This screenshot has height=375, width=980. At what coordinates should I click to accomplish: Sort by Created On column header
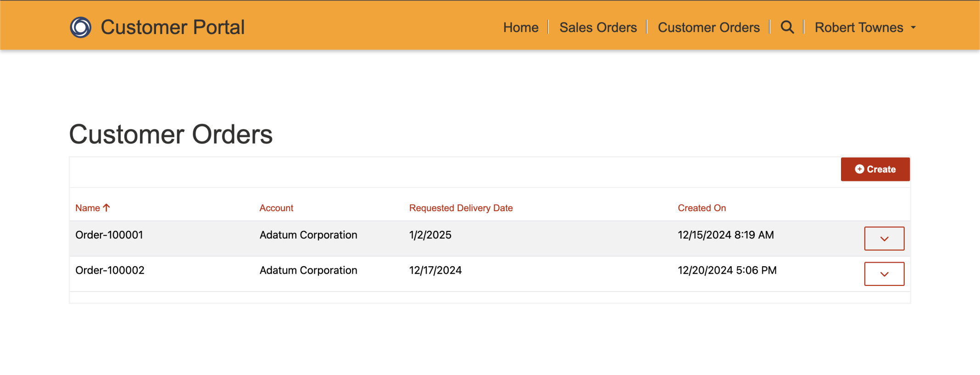pyautogui.click(x=702, y=208)
